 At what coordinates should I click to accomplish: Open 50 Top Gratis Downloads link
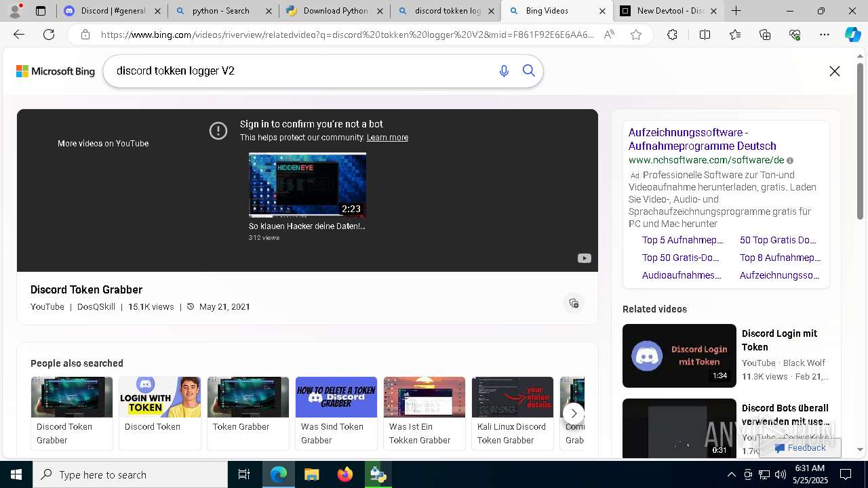click(778, 240)
